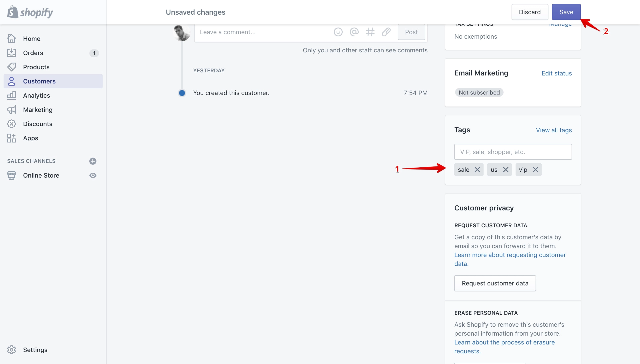Open Home in the sidebar
640x364 pixels.
click(x=32, y=38)
